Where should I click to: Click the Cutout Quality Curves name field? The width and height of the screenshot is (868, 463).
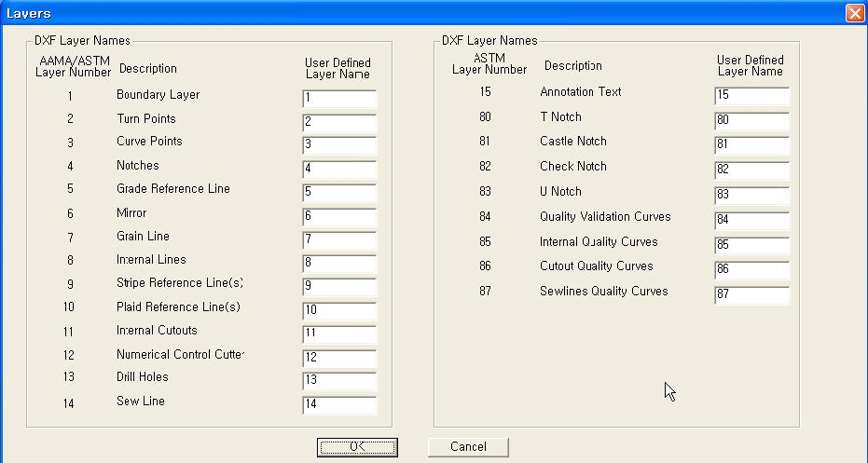[x=751, y=270]
